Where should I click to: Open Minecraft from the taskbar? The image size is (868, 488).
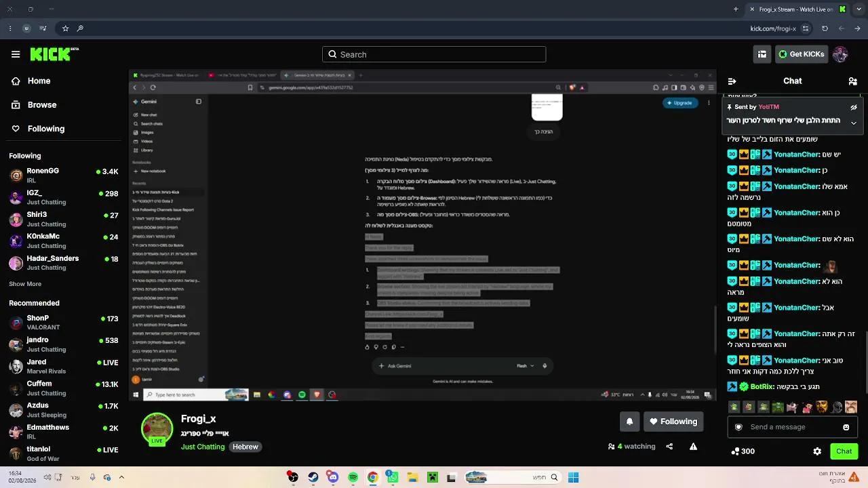pyautogui.click(x=432, y=477)
